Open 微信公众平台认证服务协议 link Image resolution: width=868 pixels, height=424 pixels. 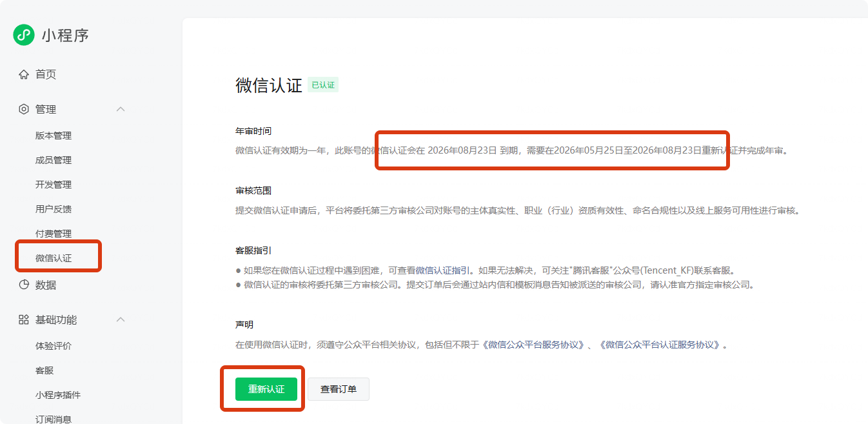660,345
